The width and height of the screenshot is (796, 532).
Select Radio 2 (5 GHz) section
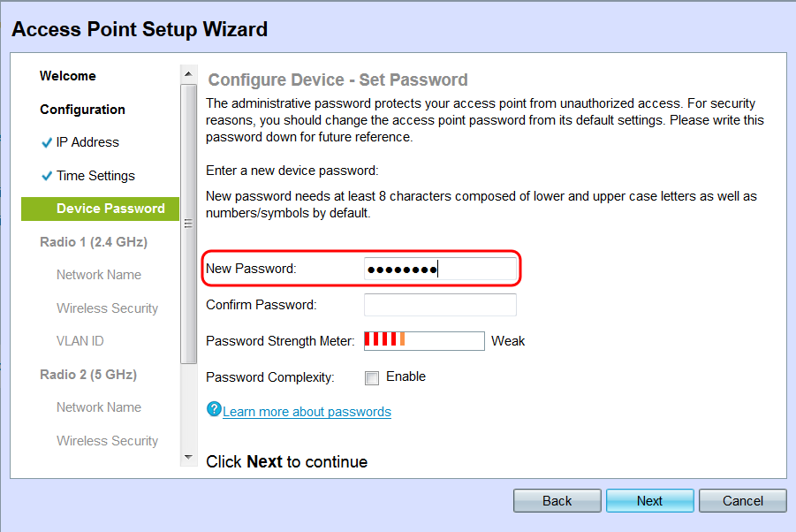88,375
